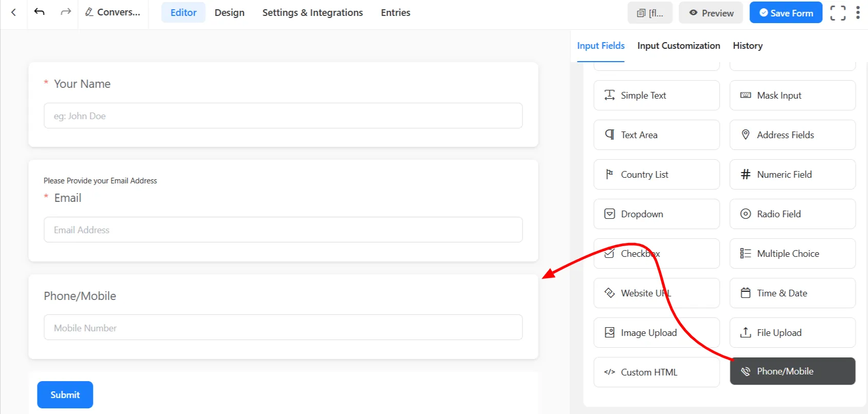
Task: Add the Address Fields element
Action: (792, 135)
